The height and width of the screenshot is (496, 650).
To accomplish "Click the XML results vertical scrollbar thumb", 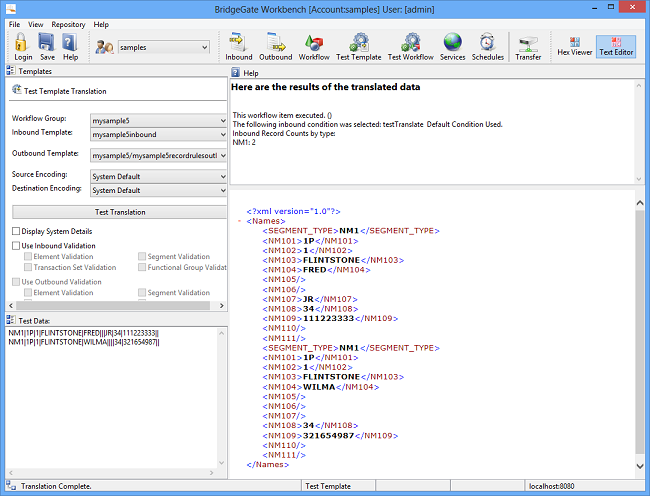I will pyautogui.click(x=640, y=332).
